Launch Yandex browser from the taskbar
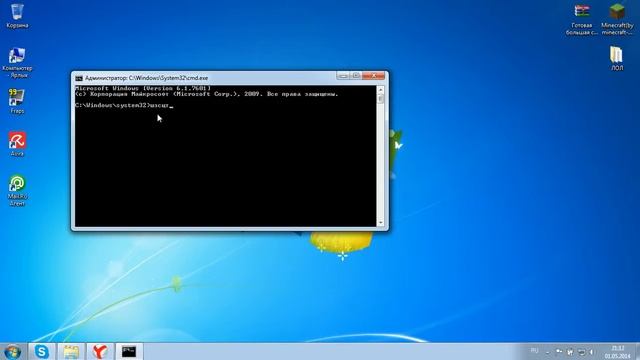This screenshot has width=640, height=360. [100, 351]
